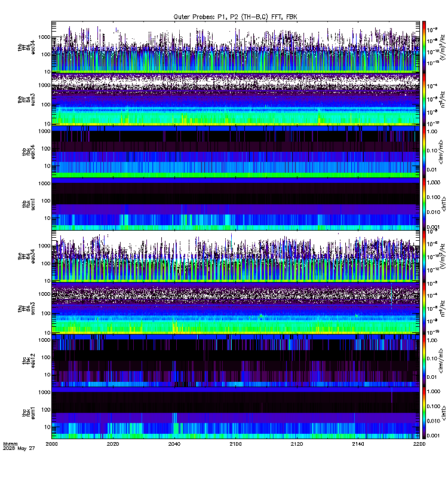
Task: Click the 2000 time tick label
Action: (51, 444)
